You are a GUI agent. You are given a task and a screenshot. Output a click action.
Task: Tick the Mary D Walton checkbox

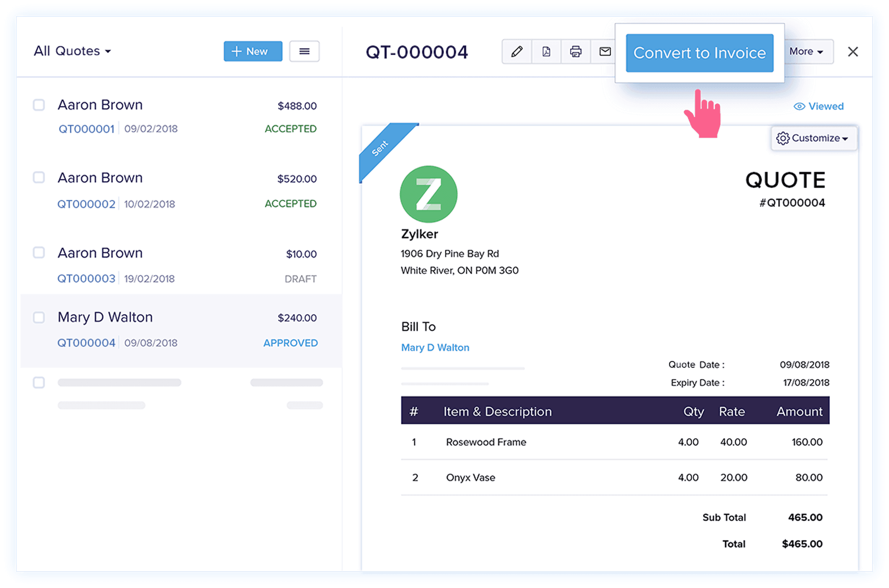coord(39,317)
